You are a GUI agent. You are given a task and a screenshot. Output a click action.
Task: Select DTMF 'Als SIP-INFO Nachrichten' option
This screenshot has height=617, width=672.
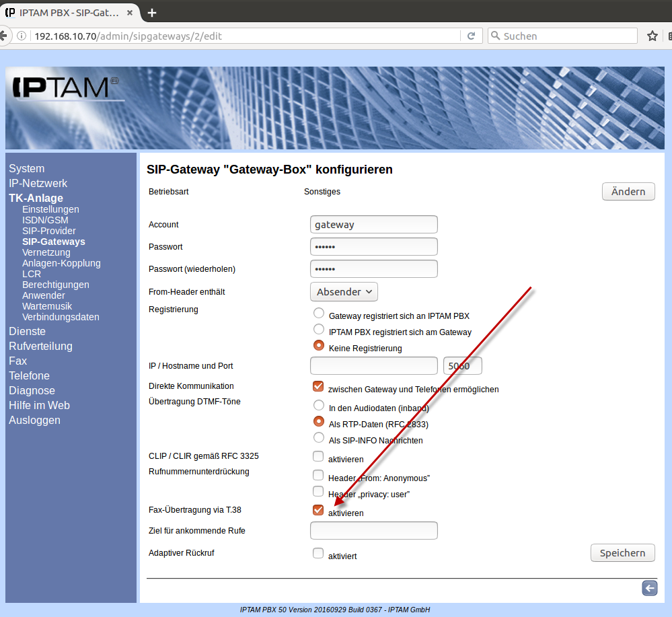[319, 437]
